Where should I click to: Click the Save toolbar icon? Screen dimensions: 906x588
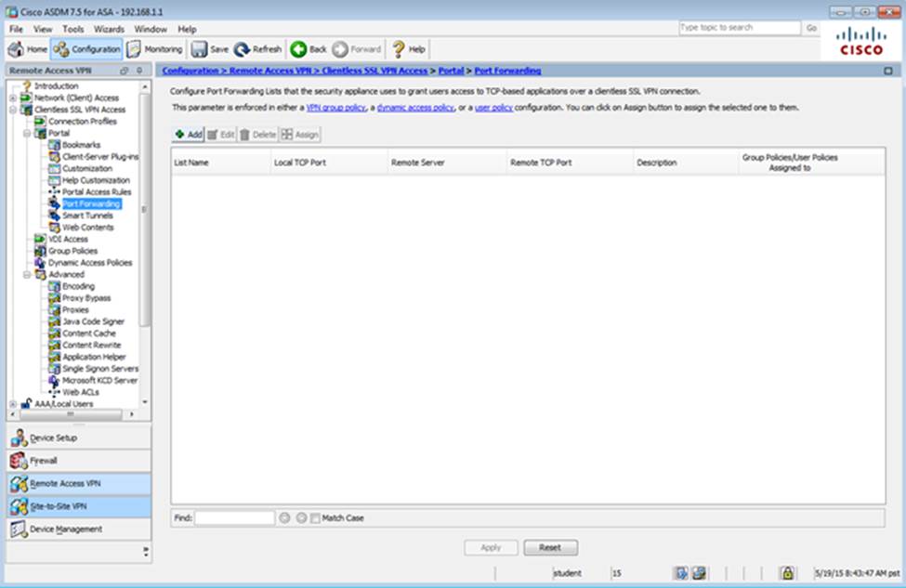coord(199,49)
